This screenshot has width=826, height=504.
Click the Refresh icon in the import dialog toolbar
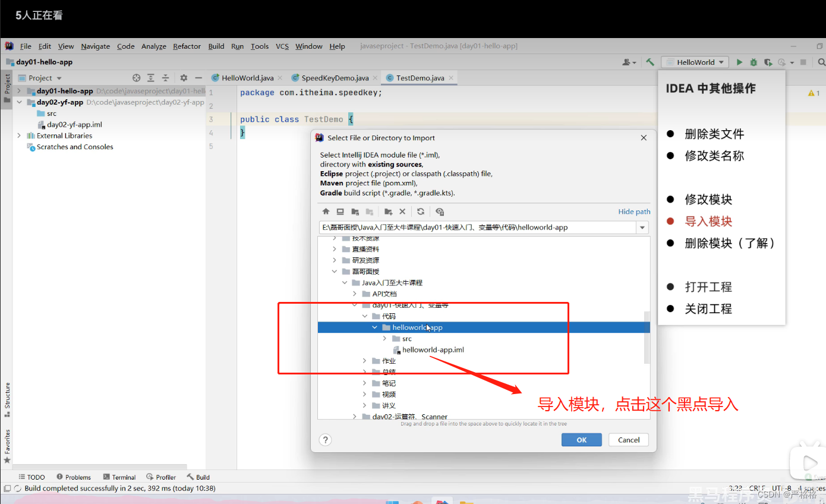pyautogui.click(x=421, y=212)
